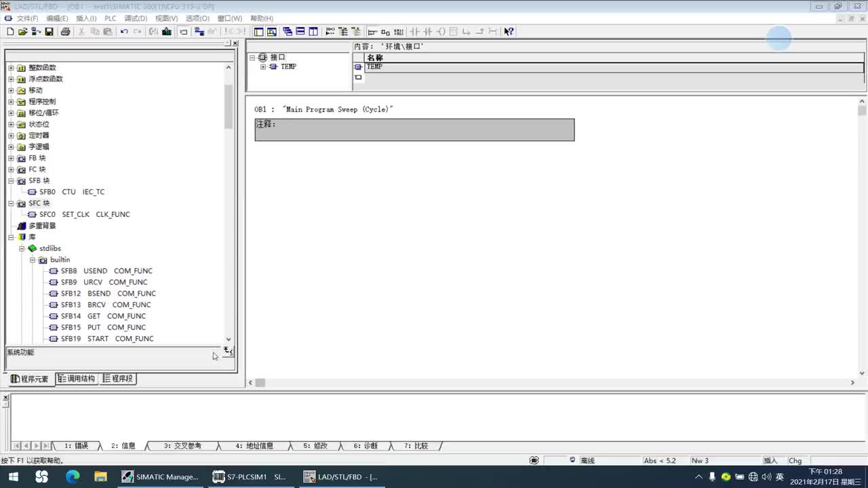This screenshot has width=868, height=488.
Task: Expand the 程序控制 tree node
Action: pos(11,102)
